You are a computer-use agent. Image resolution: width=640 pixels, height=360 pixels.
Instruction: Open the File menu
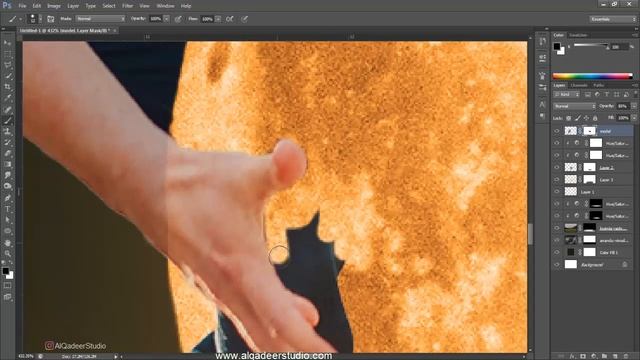point(22,6)
